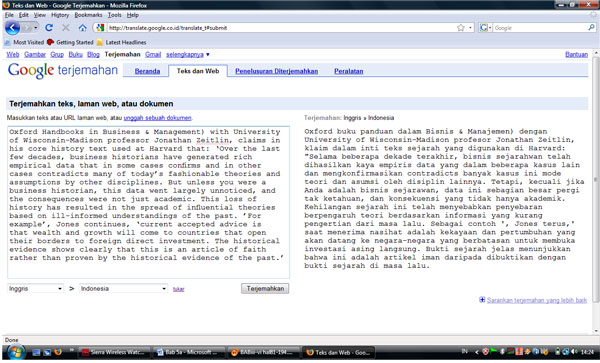Reload the page with the refresh icon
This screenshot has width=600, height=363.
[49, 28]
